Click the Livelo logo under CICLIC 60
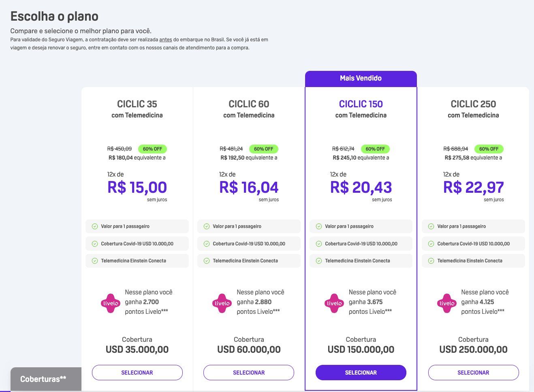534x392 pixels. coord(222,303)
